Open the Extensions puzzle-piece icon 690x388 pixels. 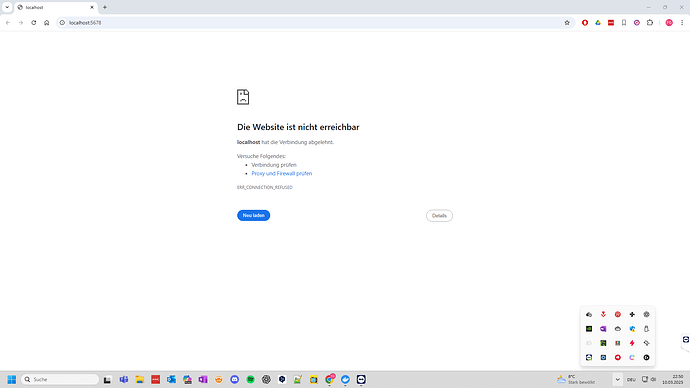tap(650, 22)
